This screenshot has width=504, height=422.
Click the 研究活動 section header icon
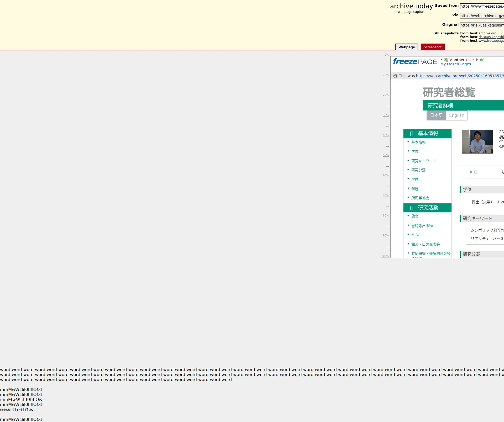pyautogui.click(x=411, y=208)
